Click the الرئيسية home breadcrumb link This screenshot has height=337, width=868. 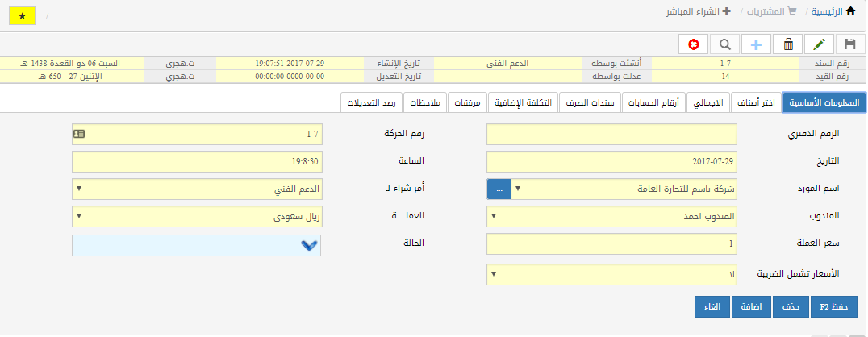click(835, 12)
